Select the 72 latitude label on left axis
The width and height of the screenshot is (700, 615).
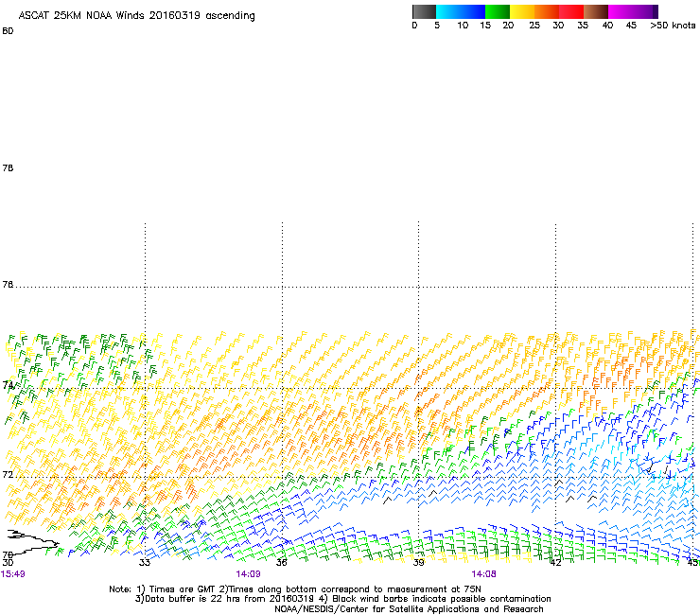pos(8,474)
